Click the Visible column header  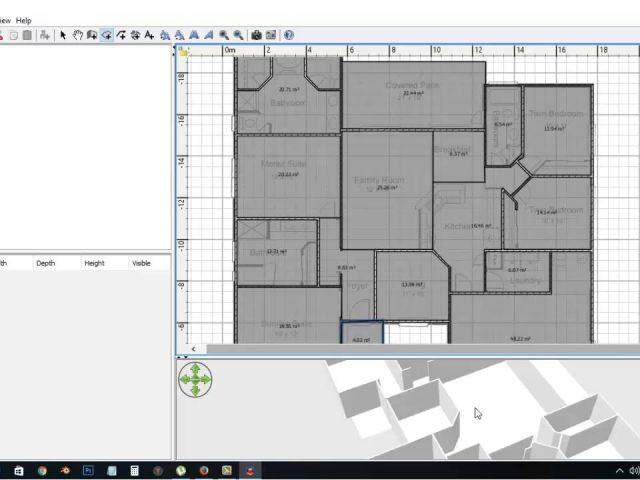[x=142, y=263]
